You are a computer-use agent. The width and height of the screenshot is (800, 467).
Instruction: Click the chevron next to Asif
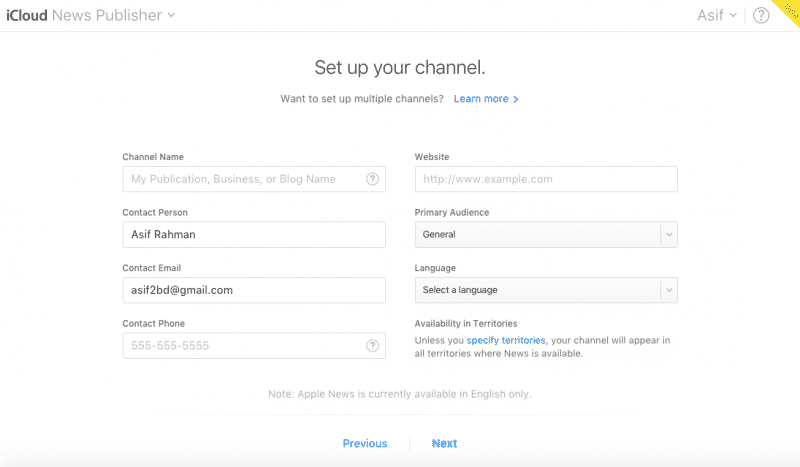734,15
